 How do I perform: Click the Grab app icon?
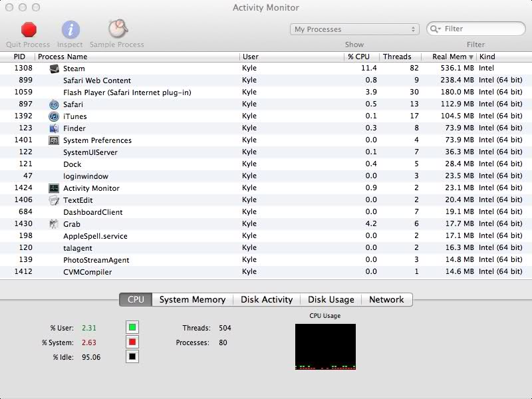54,224
